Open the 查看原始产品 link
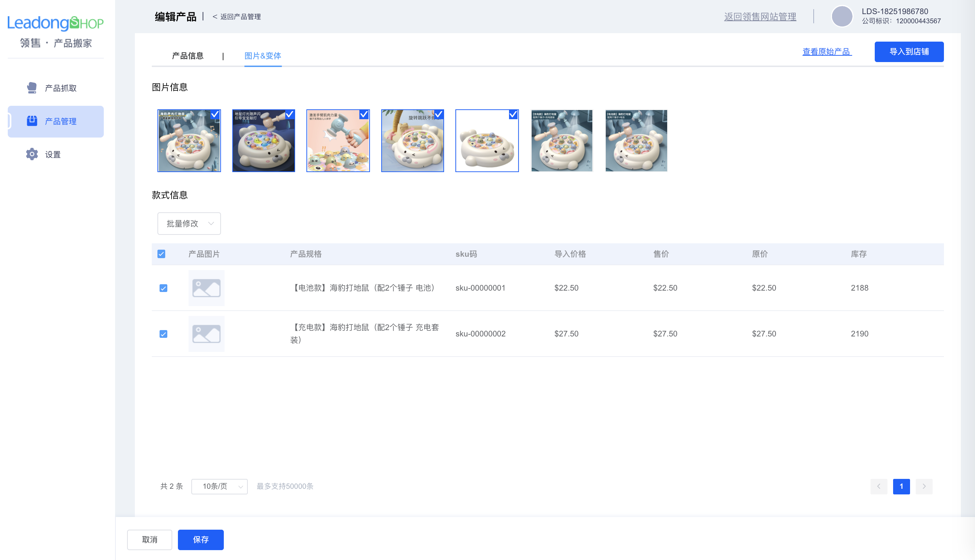Screen dimensions: 975x560 827,51
